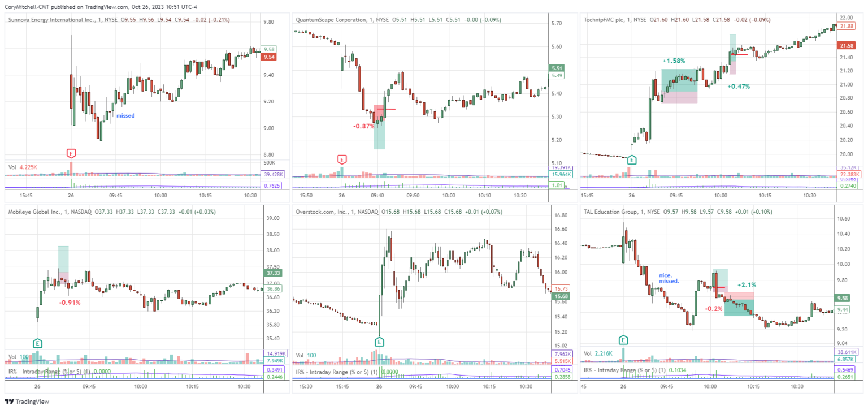Select the green E earnings badge on TAL Education chart

[x=622, y=340]
